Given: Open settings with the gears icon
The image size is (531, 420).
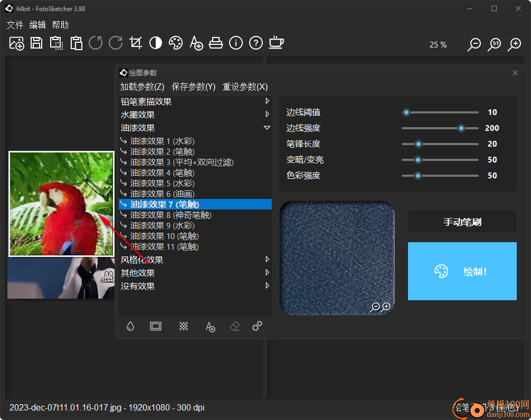Looking at the screenshot, I should [x=258, y=326].
